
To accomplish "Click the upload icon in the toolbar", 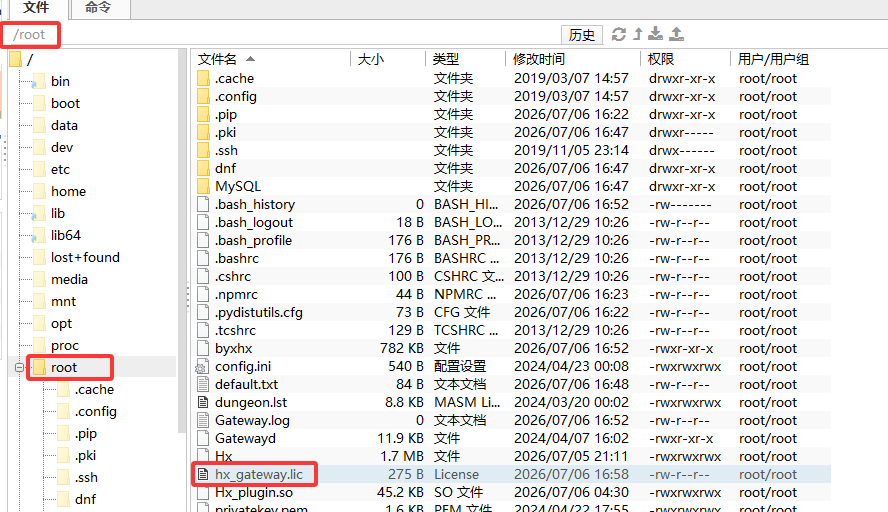I will click(x=676, y=34).
